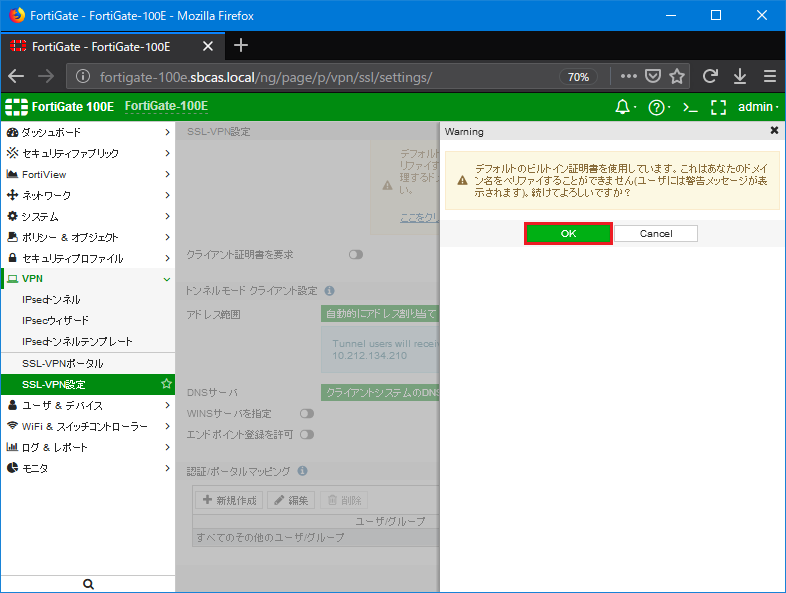The height and width of the screenshot is (593, 786).
Task: Collapse the VPN menu section
Action: [x=88, y=279]
